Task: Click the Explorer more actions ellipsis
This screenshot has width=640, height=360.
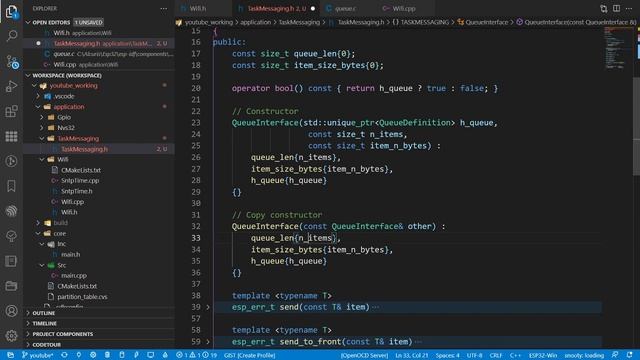Action: click(164, 9)
